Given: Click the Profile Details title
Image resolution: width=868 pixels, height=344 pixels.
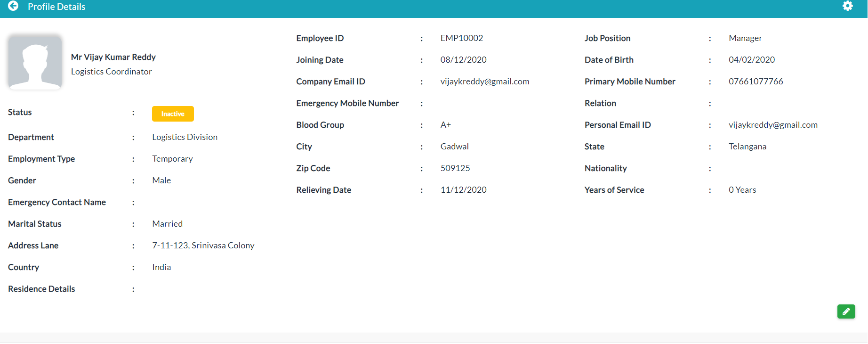Looking at the screenshot, I should click(56, 7).
